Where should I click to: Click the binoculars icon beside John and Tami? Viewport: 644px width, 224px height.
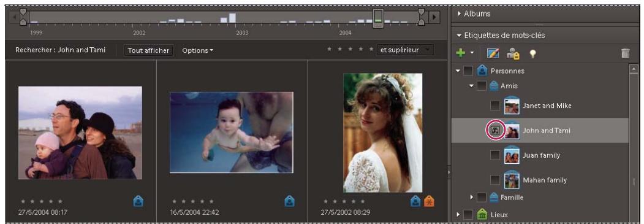[x=496, y=130]
